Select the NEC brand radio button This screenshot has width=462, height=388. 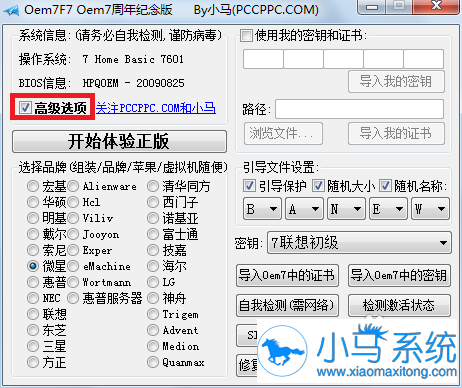(33, 298)
